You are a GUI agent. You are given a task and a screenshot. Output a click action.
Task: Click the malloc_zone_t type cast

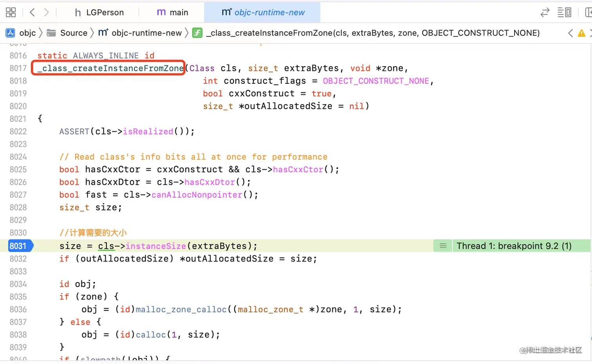pos(271,309)
